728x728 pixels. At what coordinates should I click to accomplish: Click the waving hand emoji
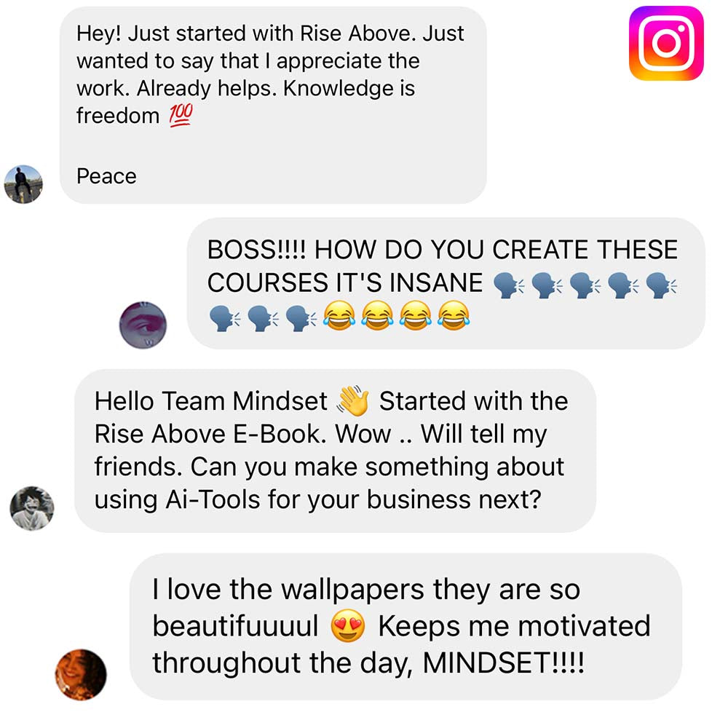(353, 400)
